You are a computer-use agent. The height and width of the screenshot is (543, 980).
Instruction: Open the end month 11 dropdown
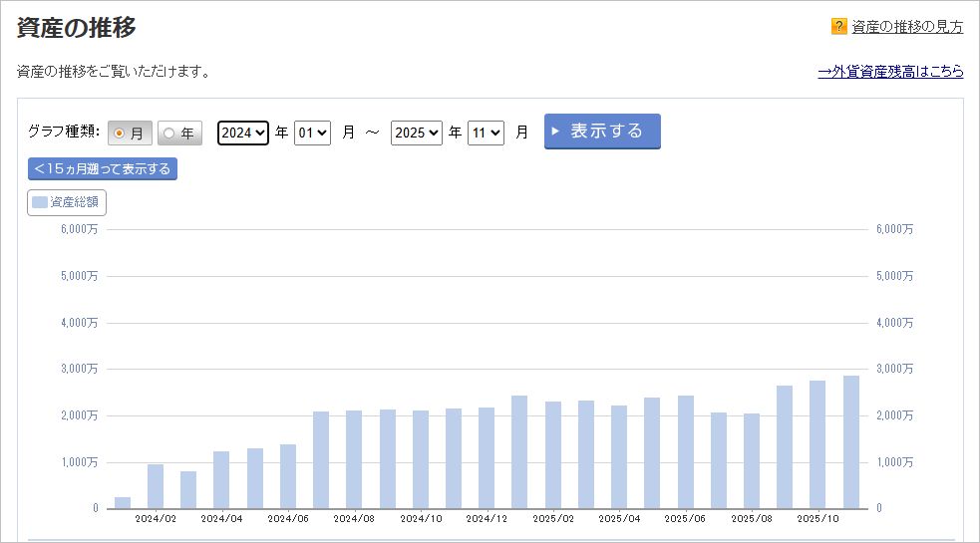[486, 133]
